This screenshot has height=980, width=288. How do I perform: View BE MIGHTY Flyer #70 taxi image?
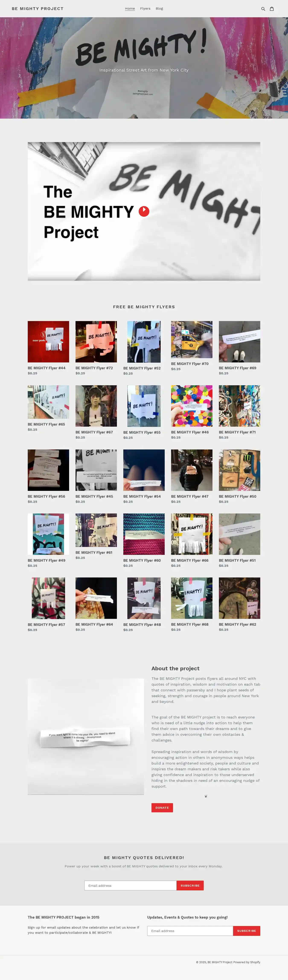(192, 339)
